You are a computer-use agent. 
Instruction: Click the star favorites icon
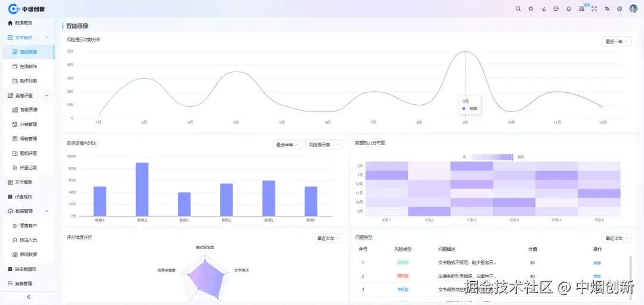point(531,8)
